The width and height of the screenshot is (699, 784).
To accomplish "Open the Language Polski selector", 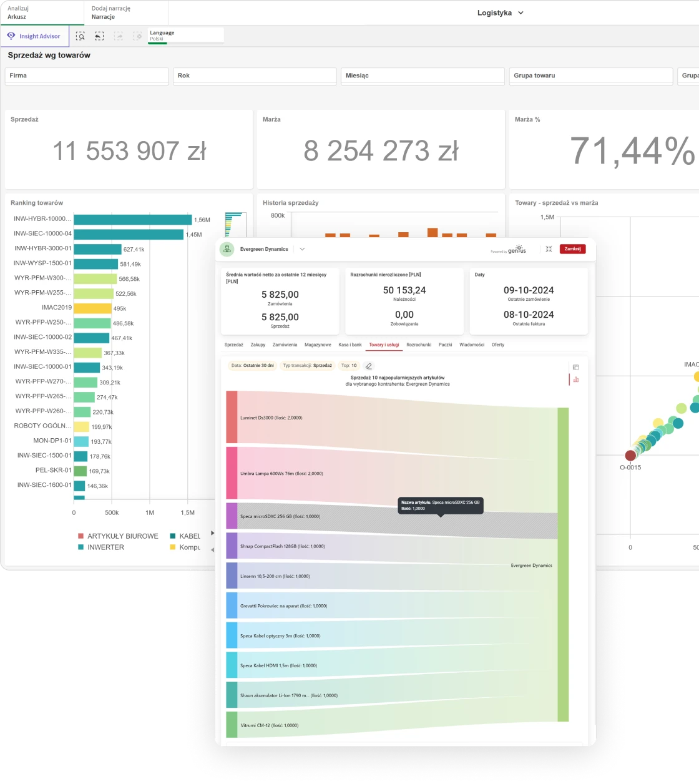I will coord(185,36).
